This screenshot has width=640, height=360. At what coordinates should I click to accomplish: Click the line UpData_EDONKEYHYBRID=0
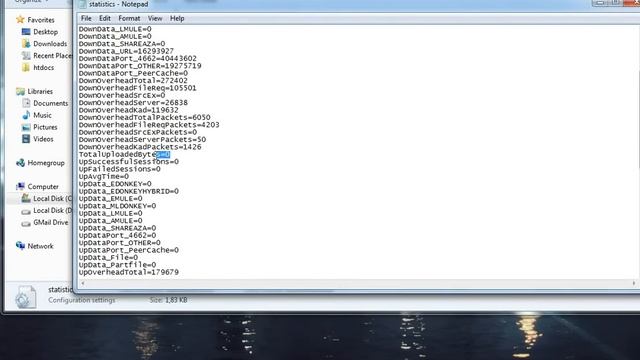[129, 191]
